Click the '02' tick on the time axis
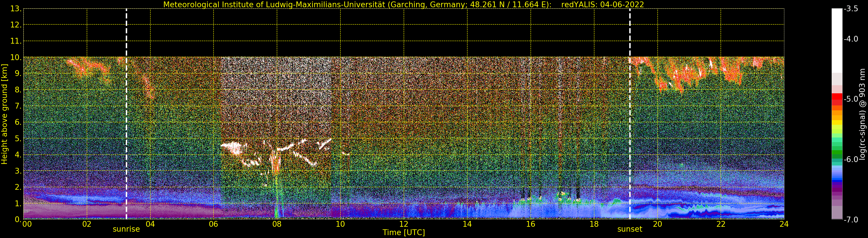 87,224
